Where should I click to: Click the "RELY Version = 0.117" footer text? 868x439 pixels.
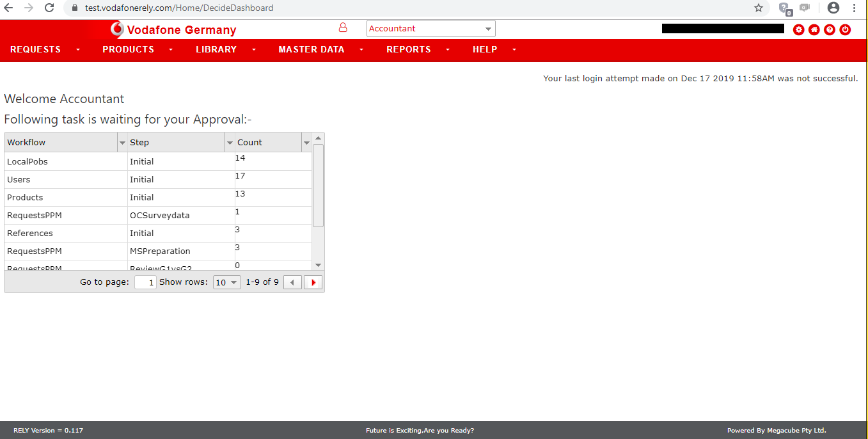pyautogui.click(x=48, y=431)
